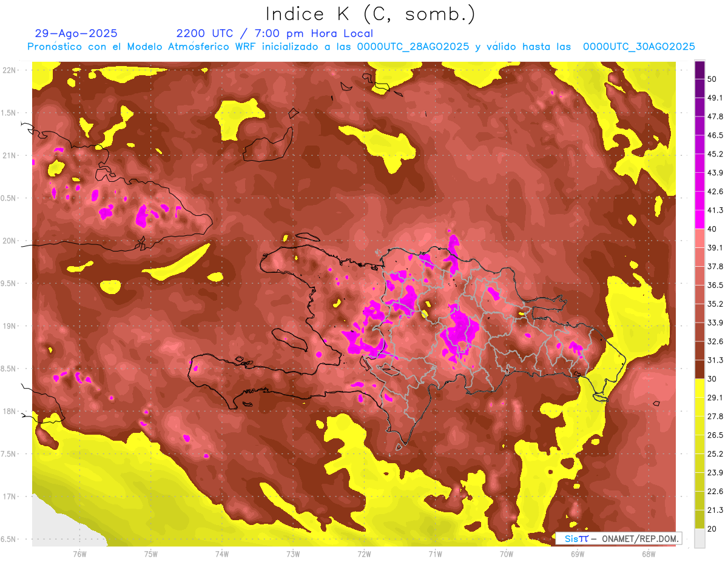
Task: Click the colorbar value '21.3'
Action: pyautogui.click(x=715, y=510)
